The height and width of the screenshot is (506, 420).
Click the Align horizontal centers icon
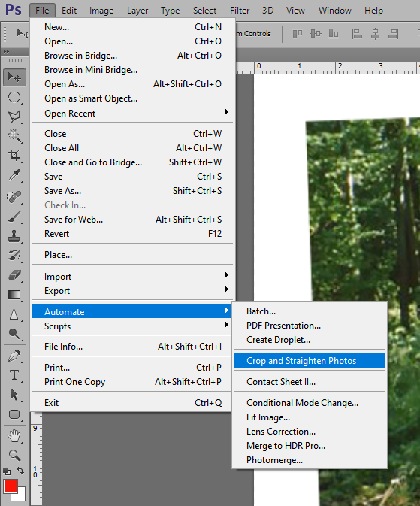(375, 34)
